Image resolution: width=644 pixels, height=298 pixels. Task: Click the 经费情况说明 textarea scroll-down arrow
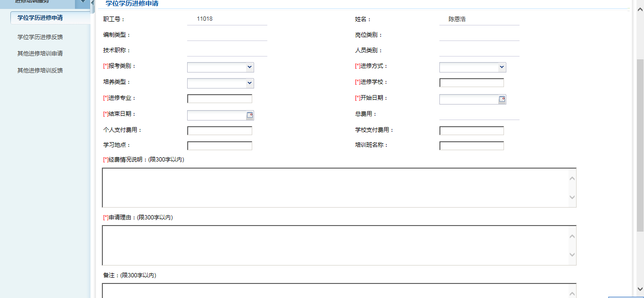572,198
